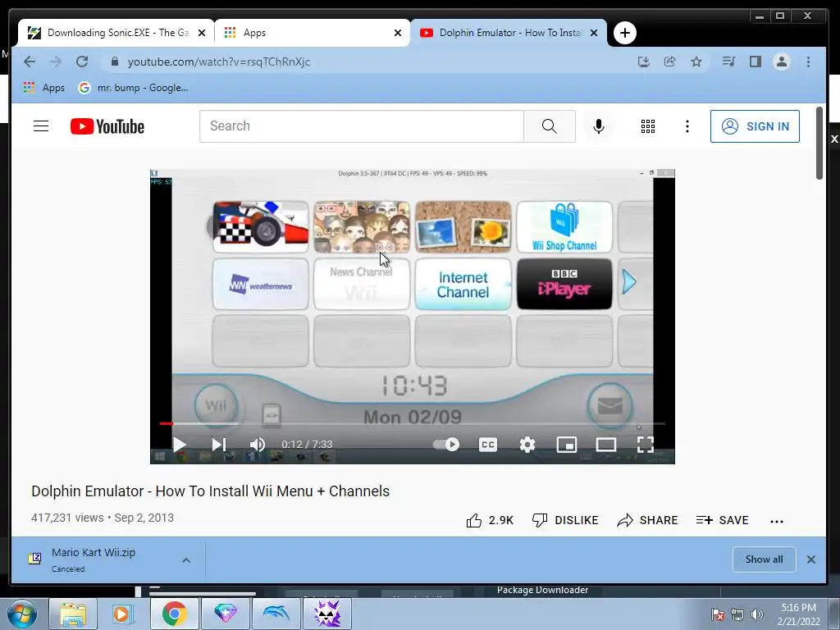Image resolution: width=840 pixels, height=630 pixels.
Task: Open Chrome profile avatar
Action: 782,62
